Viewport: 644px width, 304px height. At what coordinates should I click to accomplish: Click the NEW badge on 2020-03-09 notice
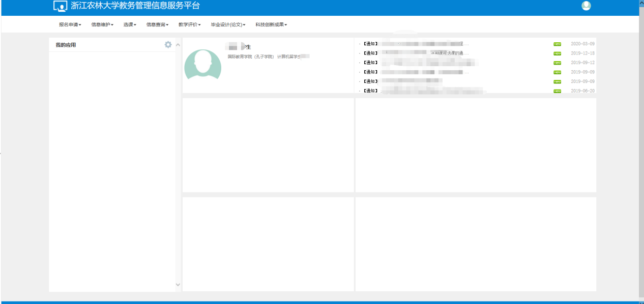[557, 44]
